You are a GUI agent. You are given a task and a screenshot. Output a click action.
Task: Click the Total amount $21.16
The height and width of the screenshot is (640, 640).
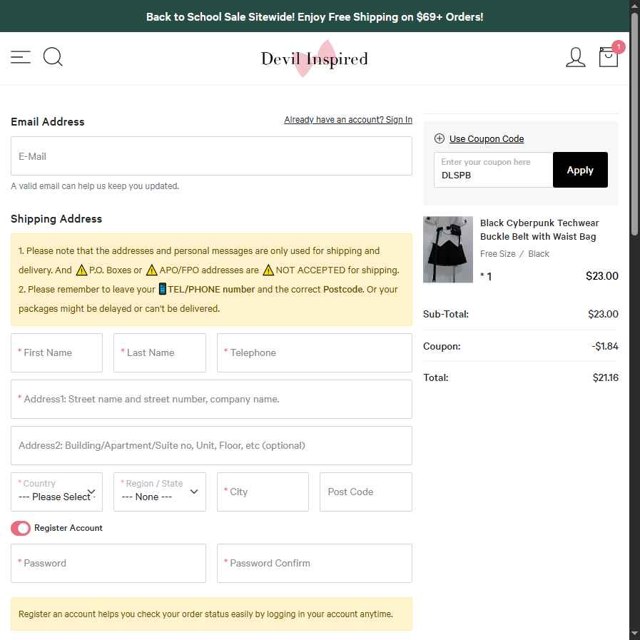pyautogui.click(x=605, y=378)
